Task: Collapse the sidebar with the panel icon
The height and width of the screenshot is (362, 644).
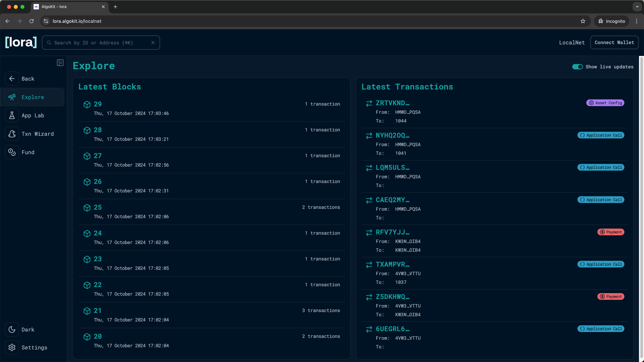Action: (60, 63)
